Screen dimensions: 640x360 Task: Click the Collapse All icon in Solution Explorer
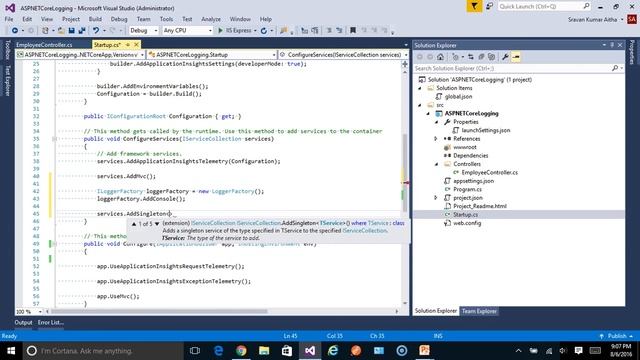pos(482,57)
